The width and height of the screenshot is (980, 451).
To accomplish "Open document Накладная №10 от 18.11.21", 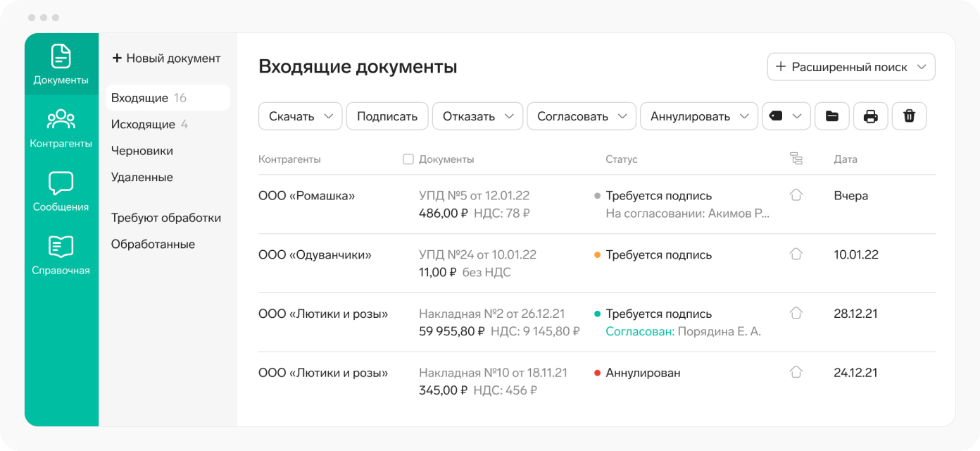I will (493, 373).
